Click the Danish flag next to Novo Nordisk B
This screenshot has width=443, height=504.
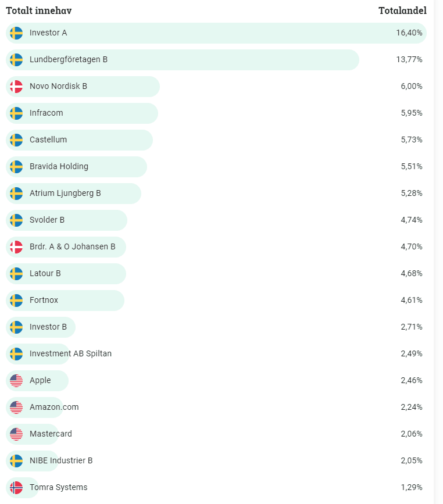point(16,86)
